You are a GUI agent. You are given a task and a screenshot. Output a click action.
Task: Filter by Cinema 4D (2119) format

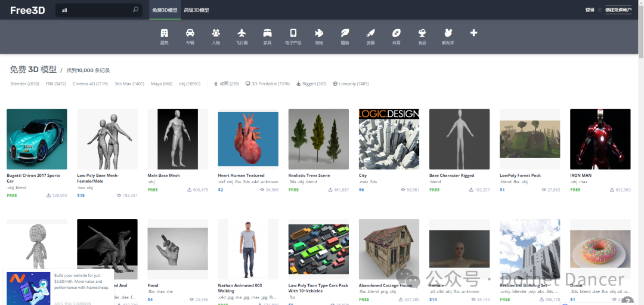[91, 84]
